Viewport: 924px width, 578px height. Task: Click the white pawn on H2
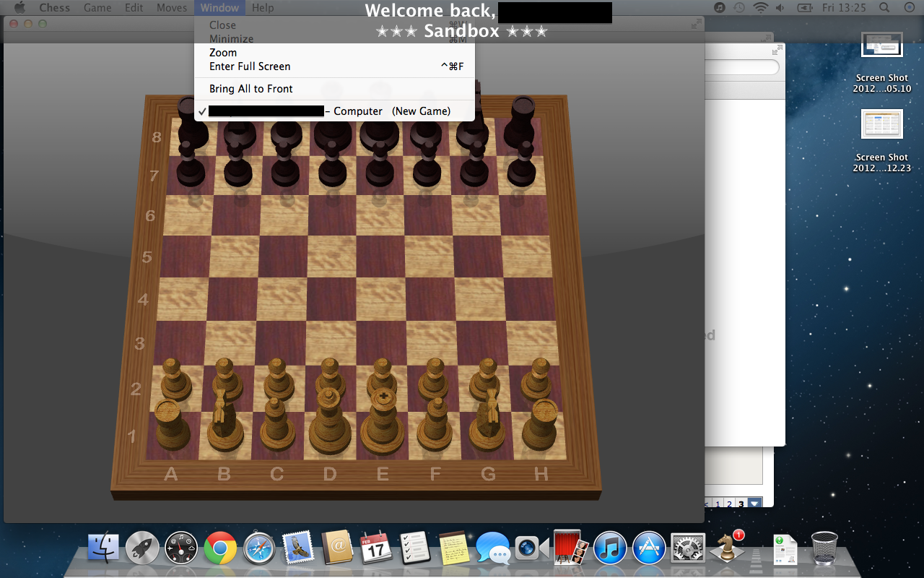(x=537, y=379)
